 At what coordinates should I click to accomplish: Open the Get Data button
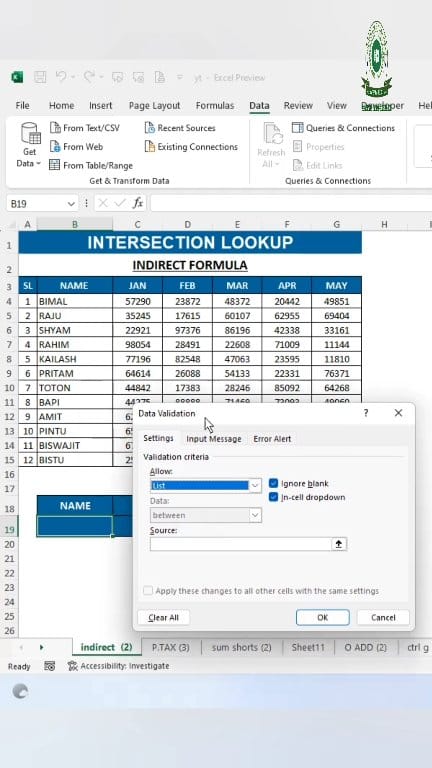29,145
